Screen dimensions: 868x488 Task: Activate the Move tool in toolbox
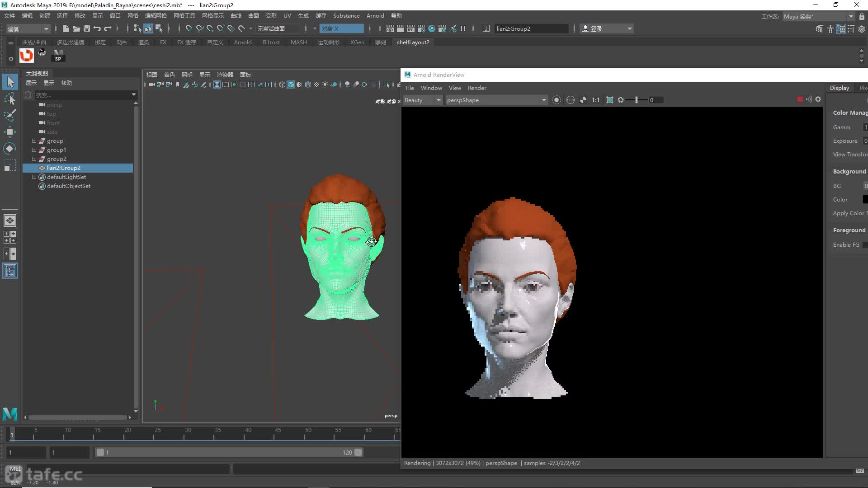tap(10, 132)
